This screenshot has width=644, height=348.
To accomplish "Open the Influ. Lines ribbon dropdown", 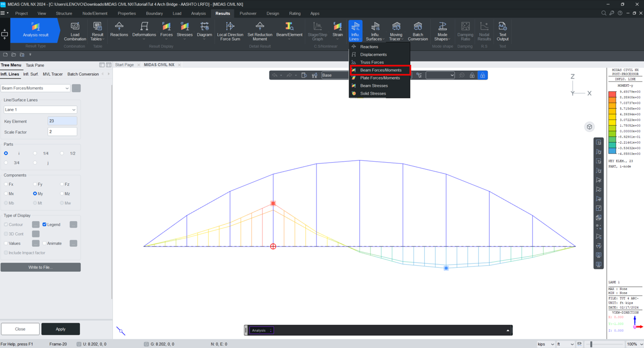I will tap(355, 31).
